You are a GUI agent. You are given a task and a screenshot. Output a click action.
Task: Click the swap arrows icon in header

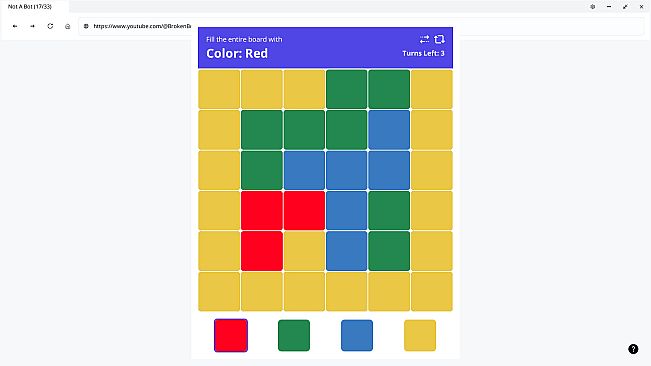(x=424, y=39)
